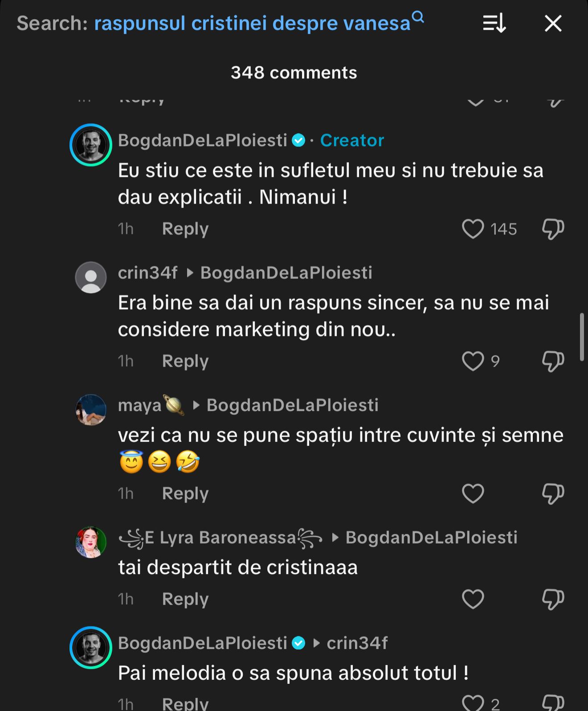This screenshot has width=588, height=711.
Task: View maya's profile via username
Action: [139, 405]
